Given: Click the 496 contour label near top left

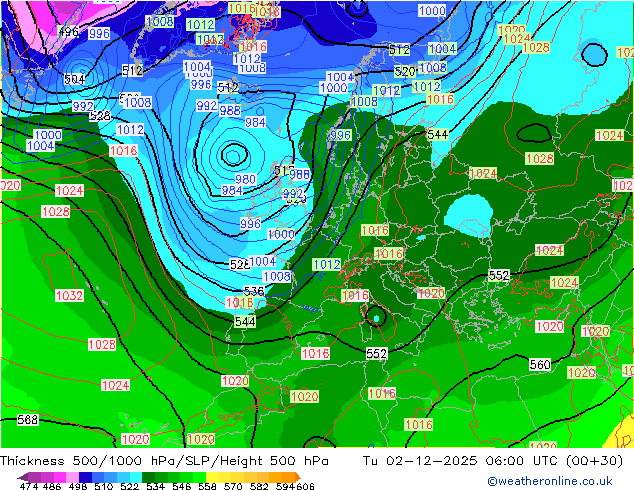Looking at the screenshot, I should 69,32.
